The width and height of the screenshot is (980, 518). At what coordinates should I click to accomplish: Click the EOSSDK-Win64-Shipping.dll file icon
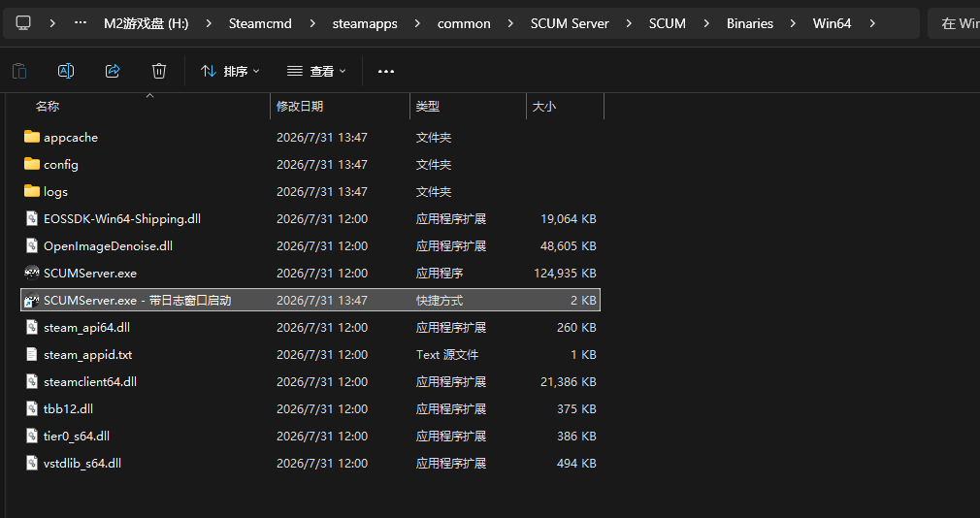[32, 218]
